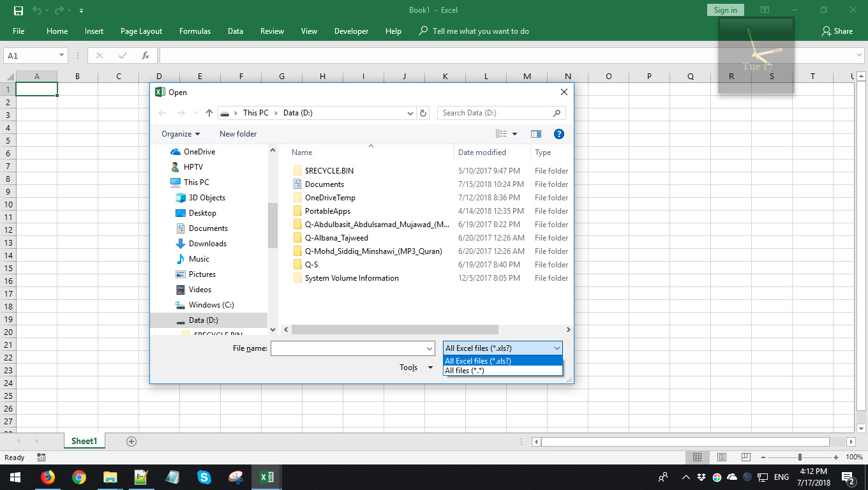Select the All files (*.*) option
The image size is (868, 490).
pyautogui.click(x=465, y=371)
